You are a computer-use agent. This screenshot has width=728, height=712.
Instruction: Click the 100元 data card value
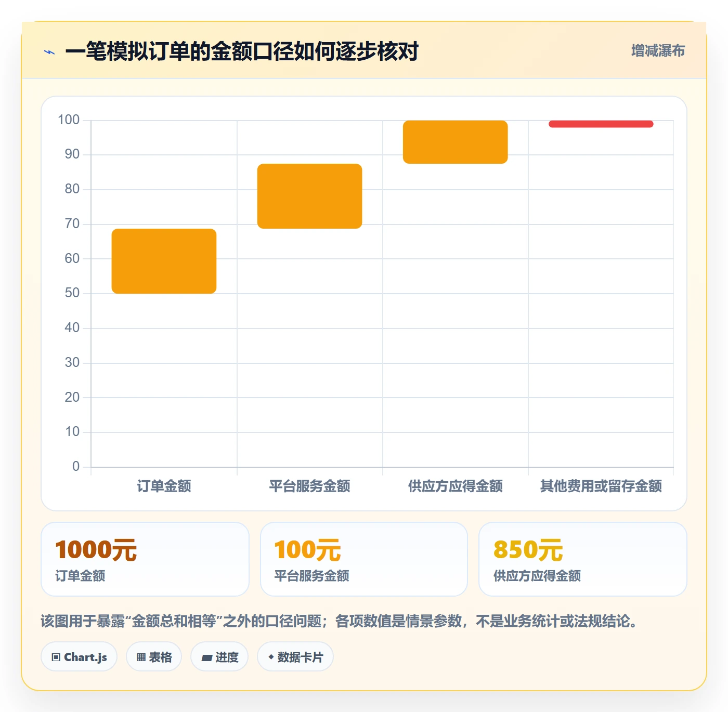(x=307, y=550)
